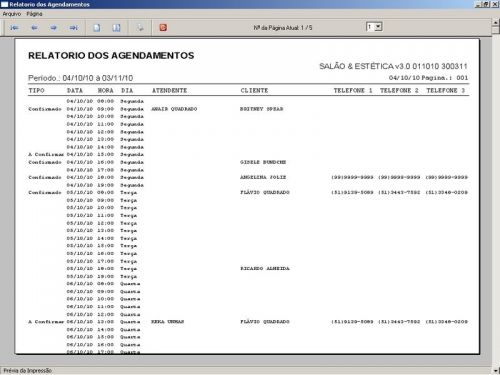Click vertical scrollbar down arrow

(x=496, y=370)
